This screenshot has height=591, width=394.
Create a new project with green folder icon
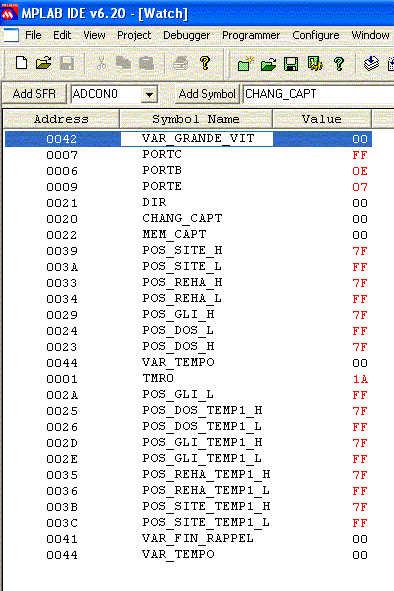[x=245, y=64]
